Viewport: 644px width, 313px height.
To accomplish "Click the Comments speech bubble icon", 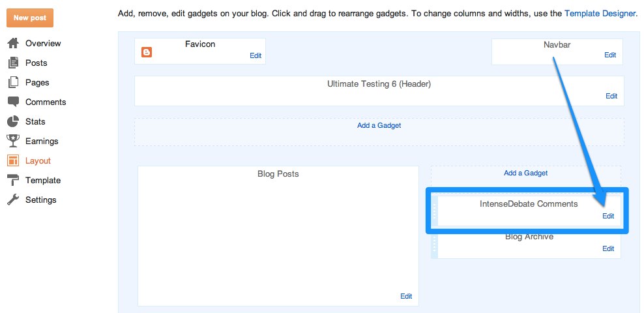I will click(x=13, y=102).
